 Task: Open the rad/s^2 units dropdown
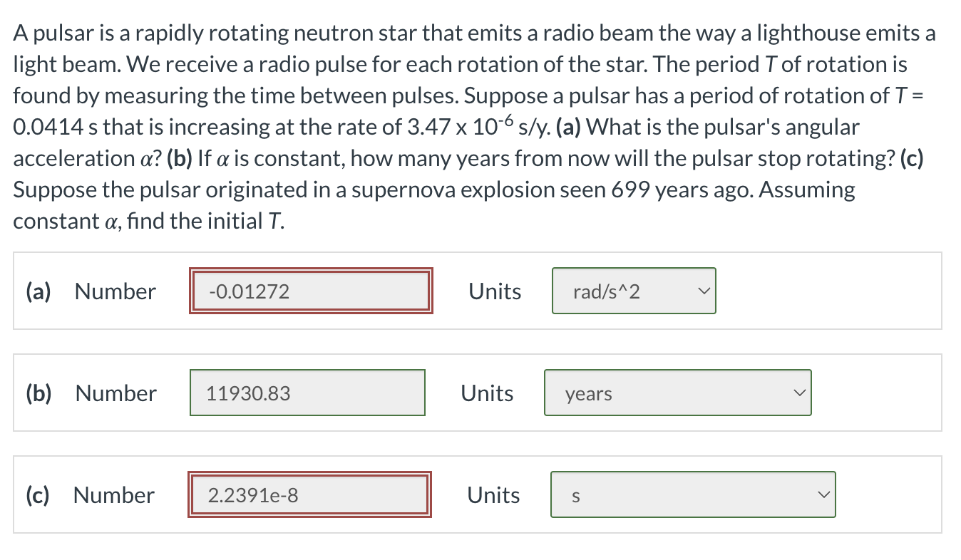(x=633, y=291)
